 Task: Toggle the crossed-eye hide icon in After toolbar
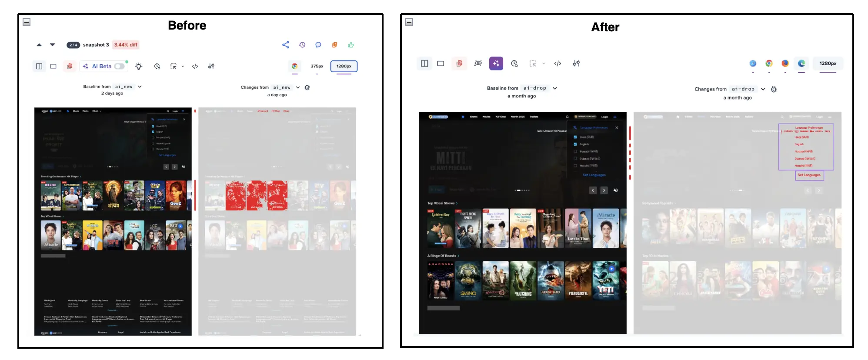coord(478,63)
